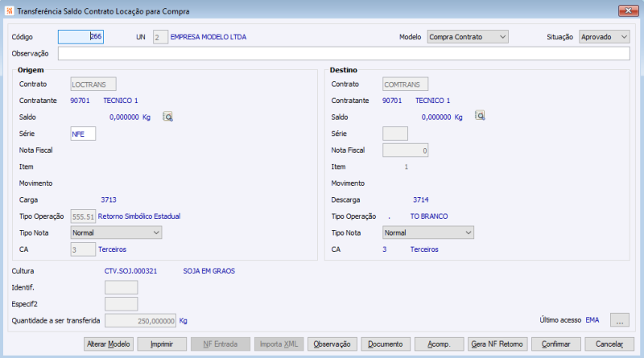Click the Importa XML button
This screenshot has width=644, height=358.
click(x=279, y=344)
